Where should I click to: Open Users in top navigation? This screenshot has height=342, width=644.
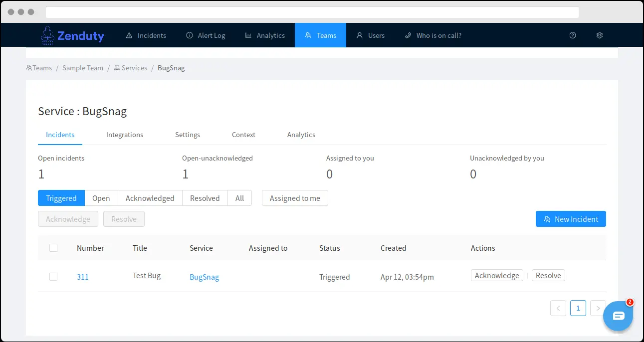pyautogui.click(x=371, y=35)
